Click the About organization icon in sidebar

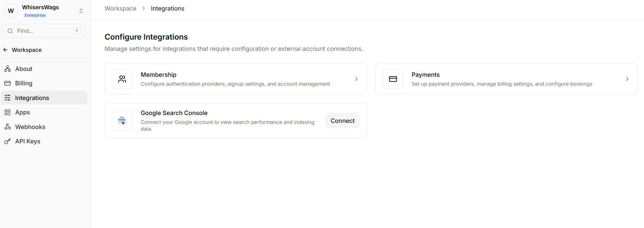pyautogui.click(x=7, y=69)
